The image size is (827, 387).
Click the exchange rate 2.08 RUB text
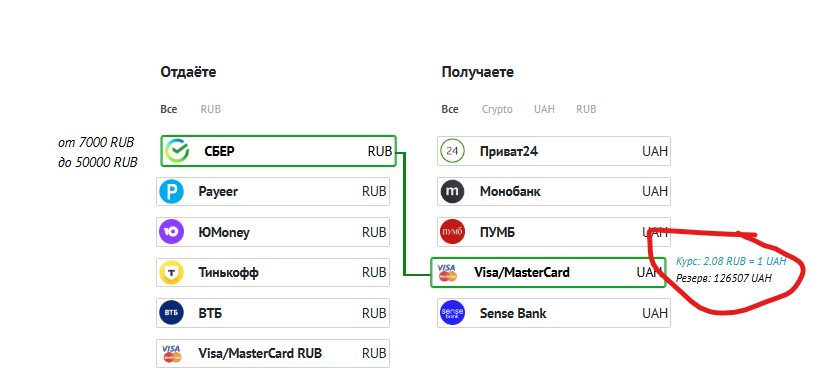(731, 261)
